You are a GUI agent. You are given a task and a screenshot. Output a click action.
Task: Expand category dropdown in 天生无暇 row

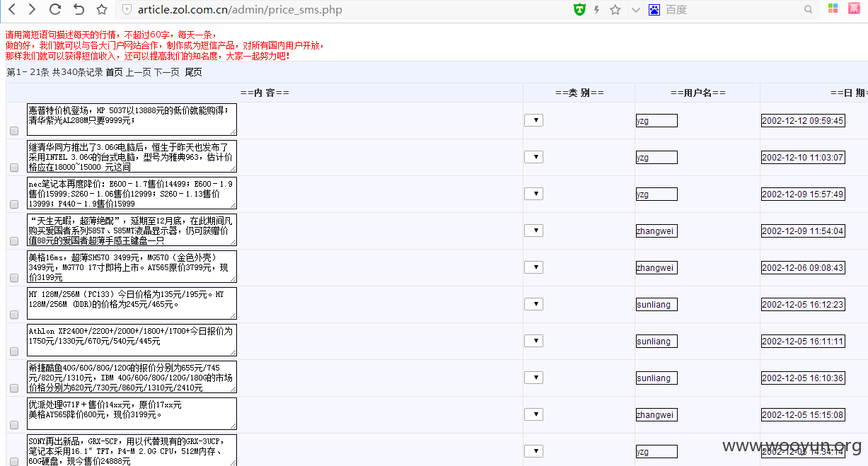[x=533, y=231]
